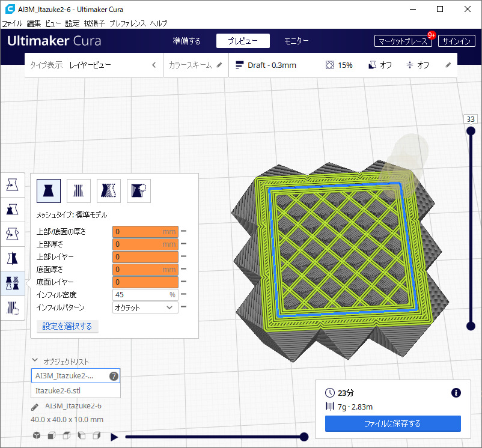
Task: Play the layer simulation
Action: point(114,437)
